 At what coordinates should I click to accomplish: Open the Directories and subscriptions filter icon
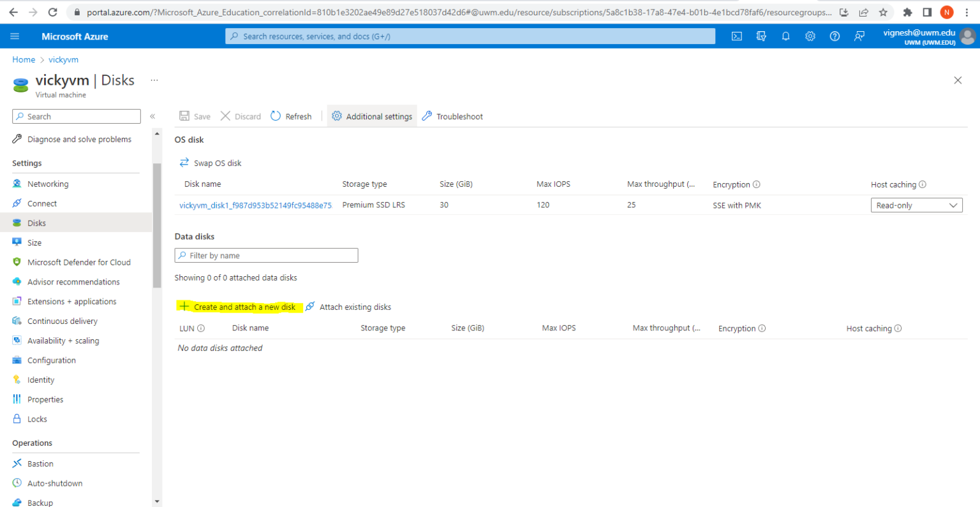pos(761,36)
